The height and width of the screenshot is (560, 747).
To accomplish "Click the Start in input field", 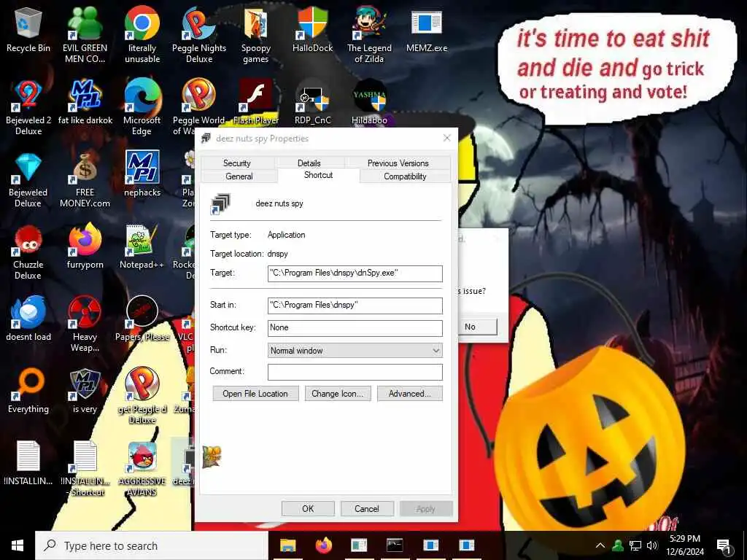I will [355, 306].
